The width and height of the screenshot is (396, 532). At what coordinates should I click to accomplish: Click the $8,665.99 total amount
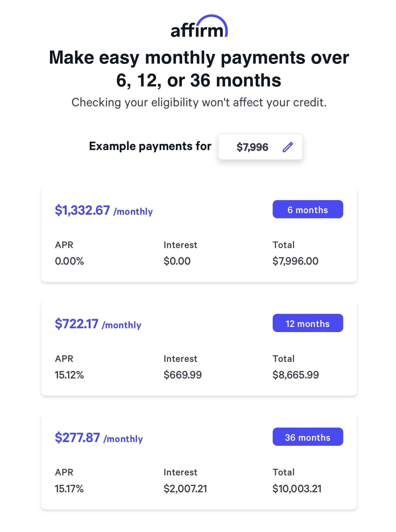(296, 375)
